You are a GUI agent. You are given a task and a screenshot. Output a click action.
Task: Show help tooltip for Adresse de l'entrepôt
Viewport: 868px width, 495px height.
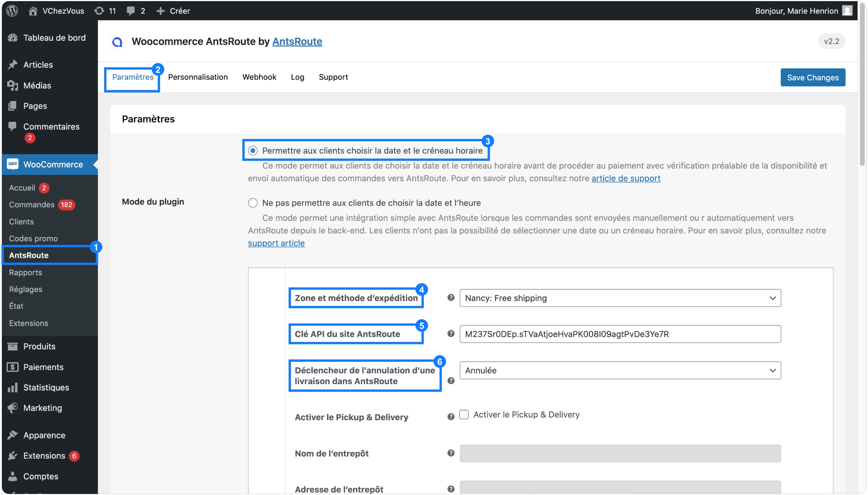[451, 489]
